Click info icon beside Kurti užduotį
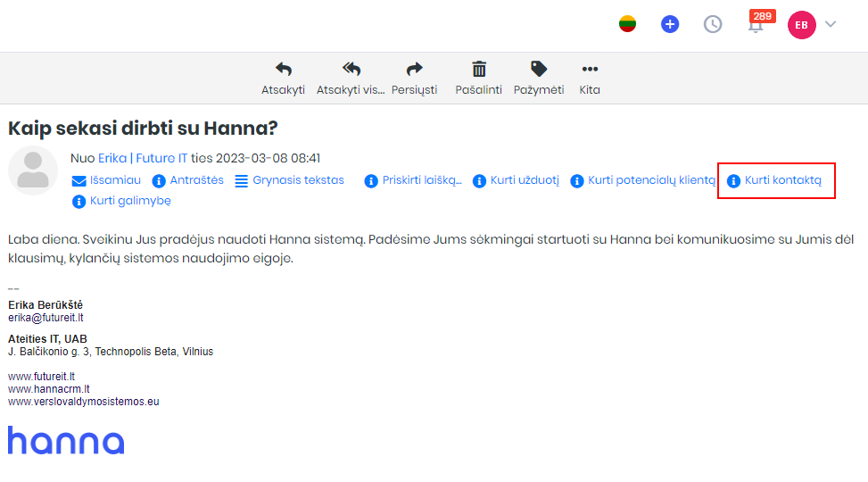 pos(479,181)
